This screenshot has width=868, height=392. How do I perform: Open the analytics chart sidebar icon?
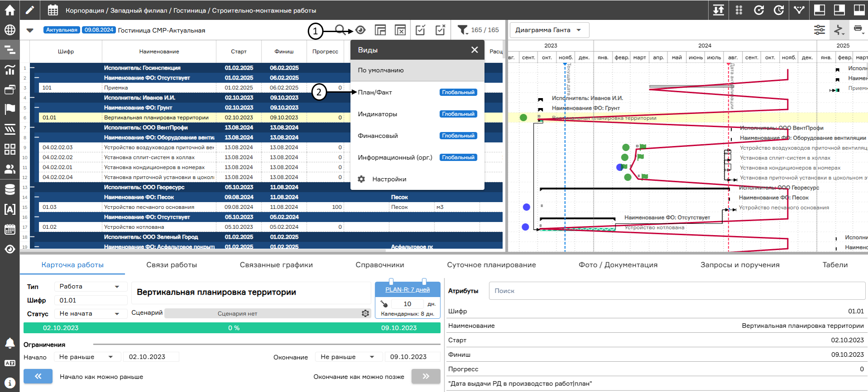pos(10,70)
